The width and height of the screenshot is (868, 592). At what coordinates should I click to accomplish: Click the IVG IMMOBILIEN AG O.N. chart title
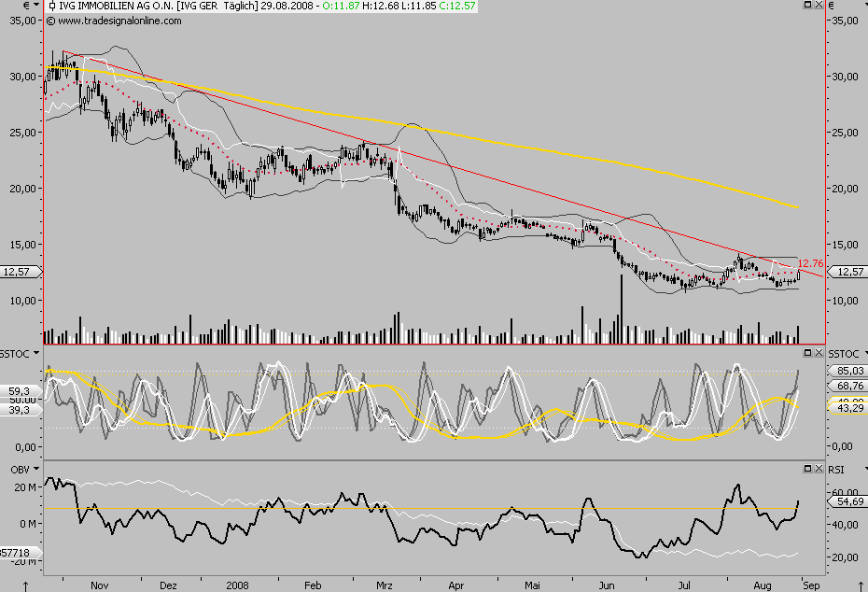(117, 7)
